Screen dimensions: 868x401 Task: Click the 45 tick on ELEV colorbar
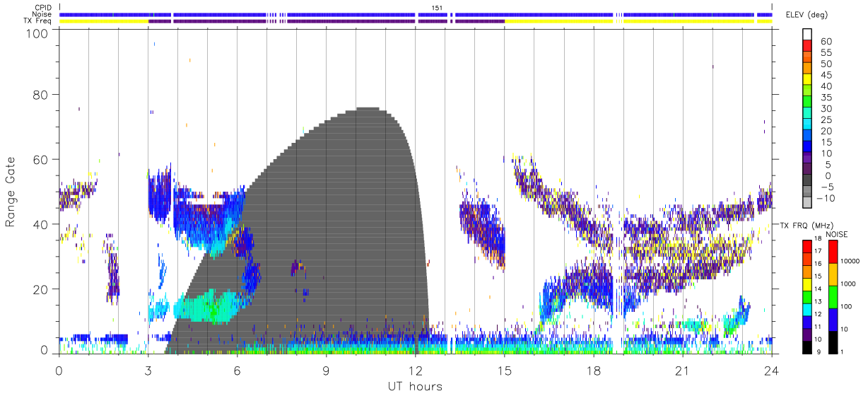(826, 75)
